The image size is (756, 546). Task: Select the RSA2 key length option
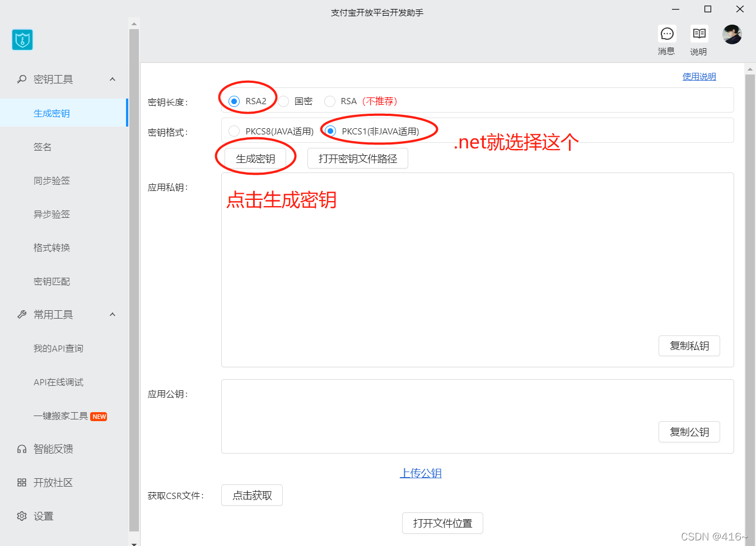tap(234, 101)
